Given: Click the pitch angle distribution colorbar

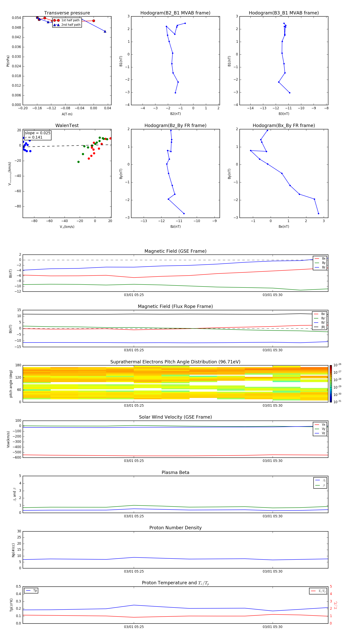Looking at the screenshot, I should (x=331, y=384).
